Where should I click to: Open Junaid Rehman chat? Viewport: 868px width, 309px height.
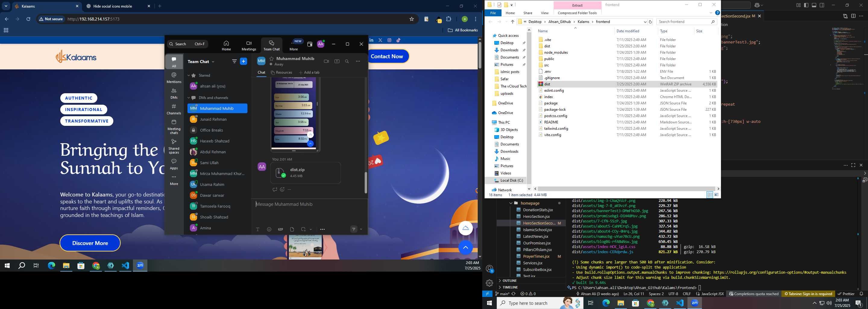pyautogui.click(x=217, y=119)
